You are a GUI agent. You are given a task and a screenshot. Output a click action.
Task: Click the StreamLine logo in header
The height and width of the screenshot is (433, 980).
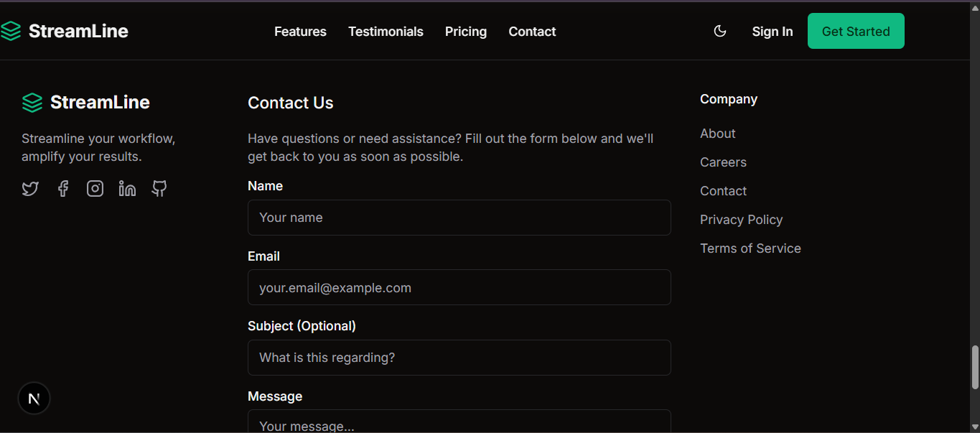65,31
